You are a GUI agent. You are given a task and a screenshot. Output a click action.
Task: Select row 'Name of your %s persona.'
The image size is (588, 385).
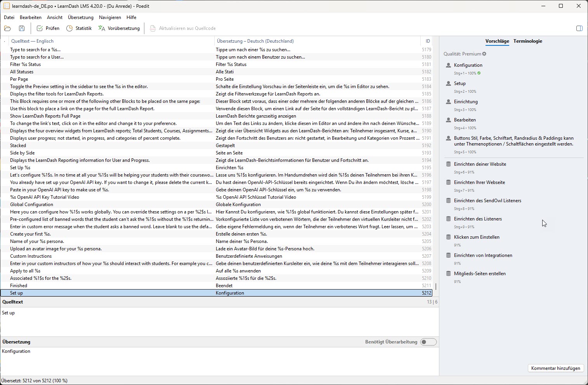point(216,241)
